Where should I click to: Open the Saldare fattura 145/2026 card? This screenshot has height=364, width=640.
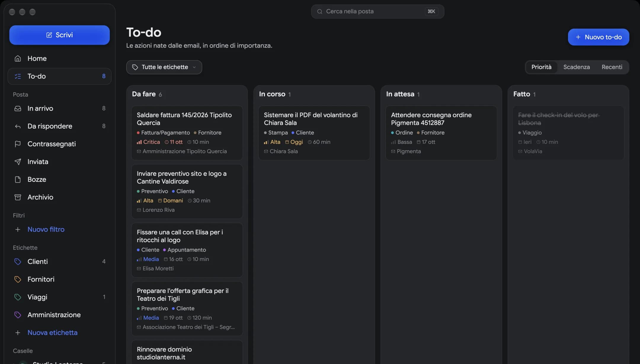pyautogui.click(x=187, y=133)
